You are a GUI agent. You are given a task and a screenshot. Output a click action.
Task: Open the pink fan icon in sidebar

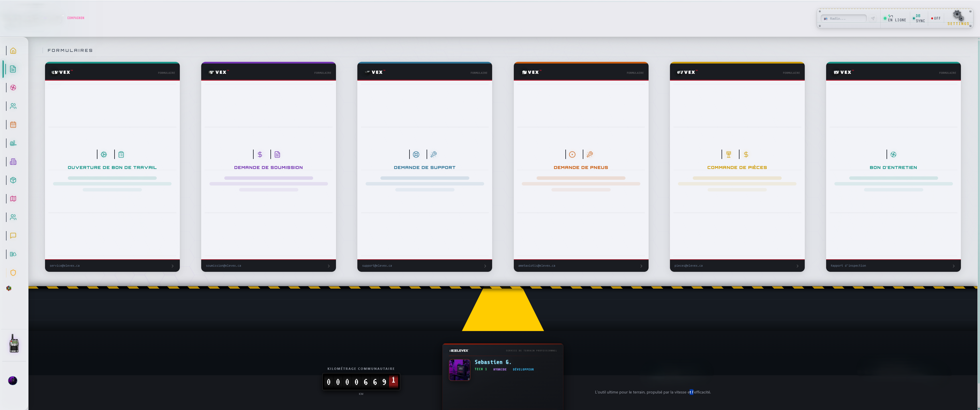tap(13, 87)
